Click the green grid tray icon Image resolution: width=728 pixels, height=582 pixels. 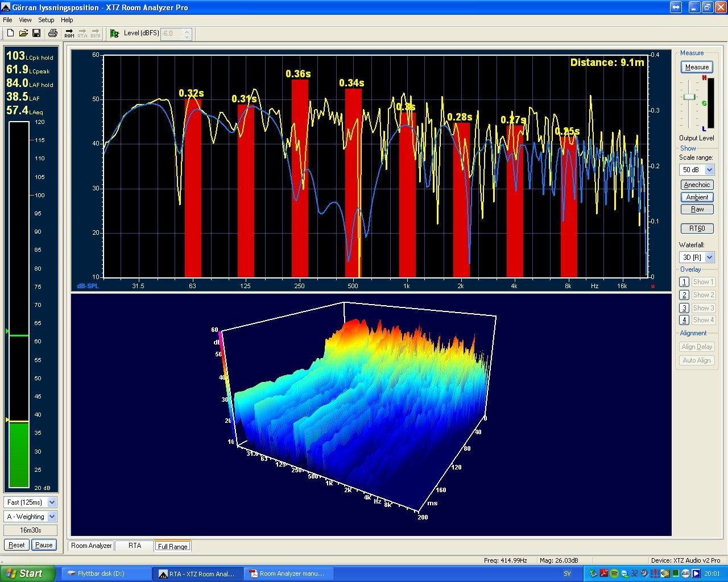[x=676, y=573]
